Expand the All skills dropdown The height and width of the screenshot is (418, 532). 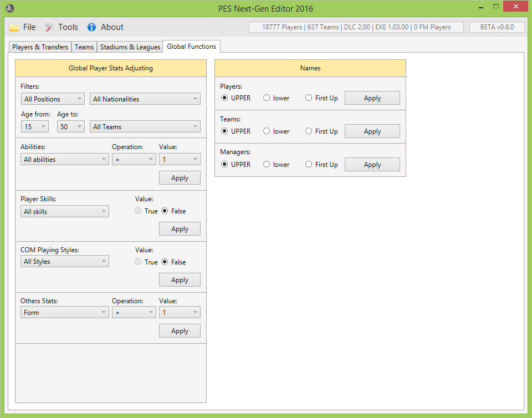pos(64,211)
